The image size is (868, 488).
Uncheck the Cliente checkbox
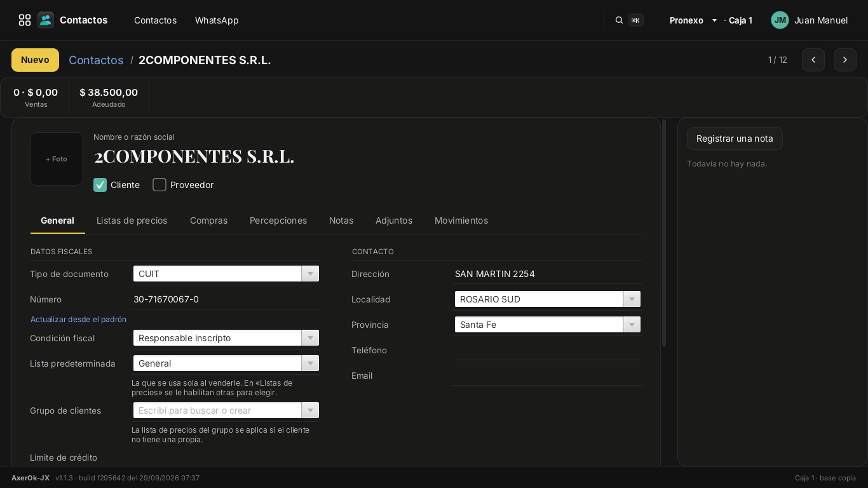[x=100, y=185]
